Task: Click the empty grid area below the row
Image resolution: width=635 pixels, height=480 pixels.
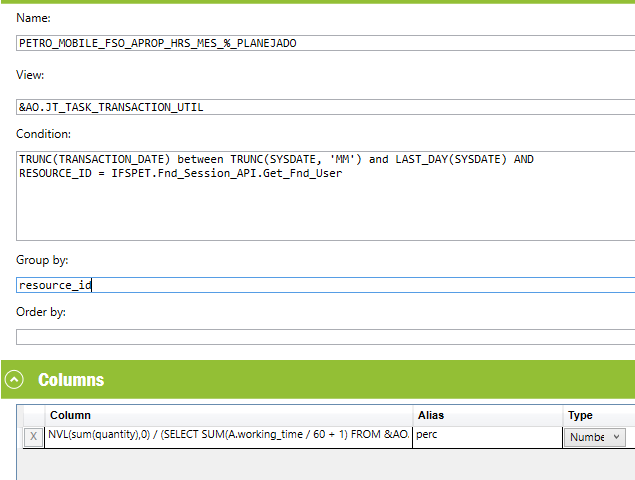Action: (326, 464)
